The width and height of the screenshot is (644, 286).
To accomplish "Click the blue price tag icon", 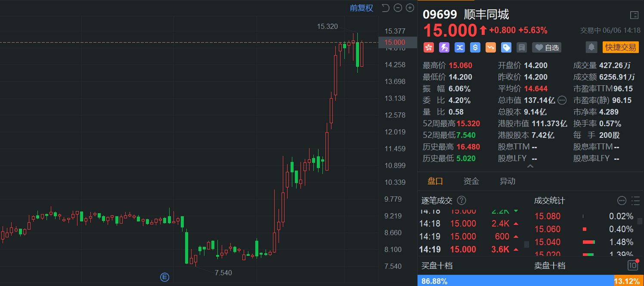I will point(506,47).
